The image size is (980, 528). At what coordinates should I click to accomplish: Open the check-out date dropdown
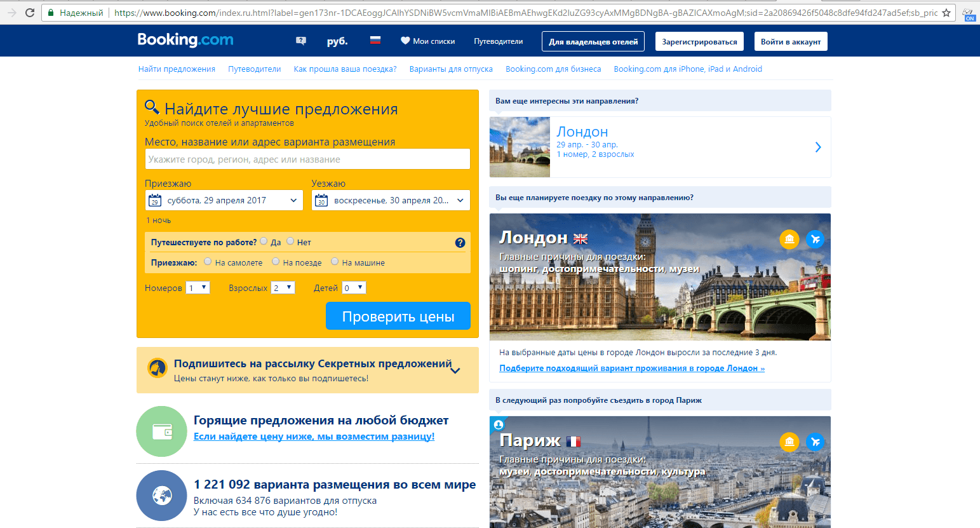391,200
